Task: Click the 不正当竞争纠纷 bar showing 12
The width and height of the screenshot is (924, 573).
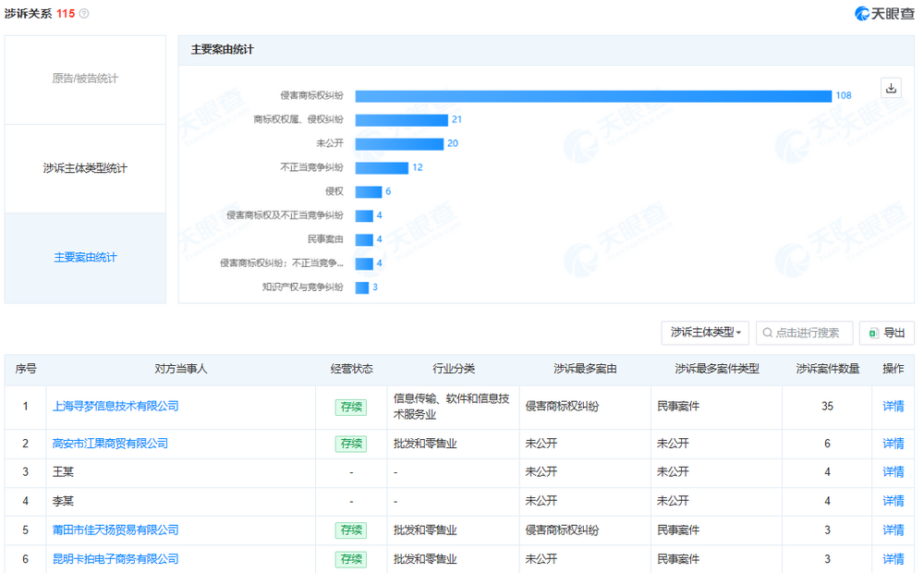Action: 382,168
